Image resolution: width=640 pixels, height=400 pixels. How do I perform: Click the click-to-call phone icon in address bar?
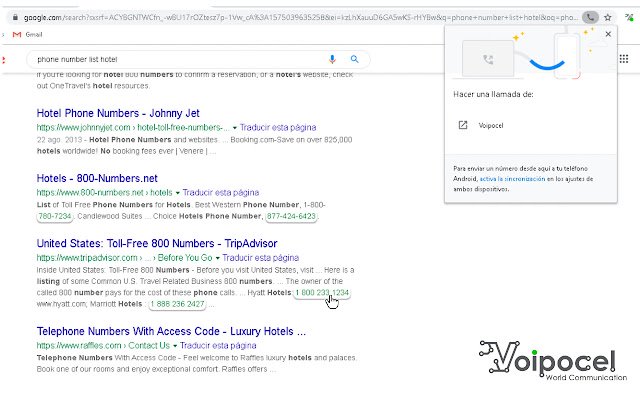pyautogui.click(x=590, y=18)
